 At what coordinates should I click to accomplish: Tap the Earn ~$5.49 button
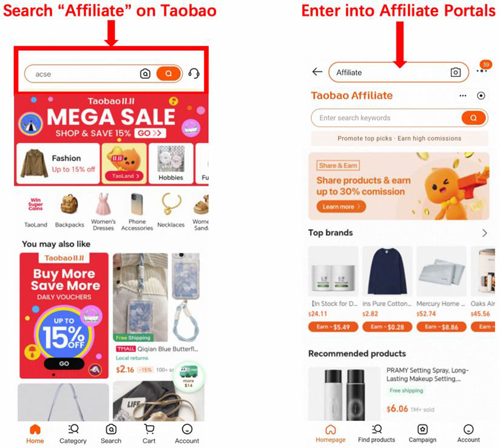(333, 327)
